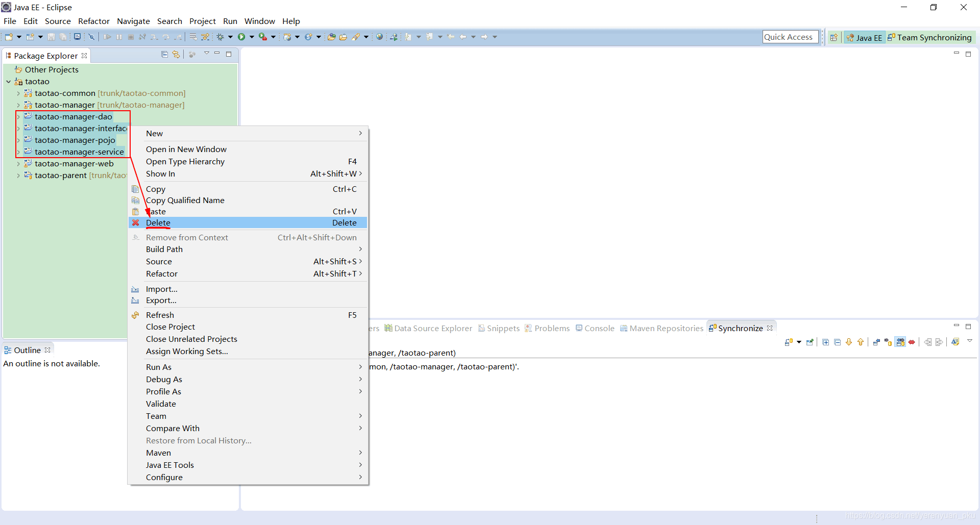Screen dimensions: 980x525
Task: Close the Synchronize tab
Action: (770, 328)
